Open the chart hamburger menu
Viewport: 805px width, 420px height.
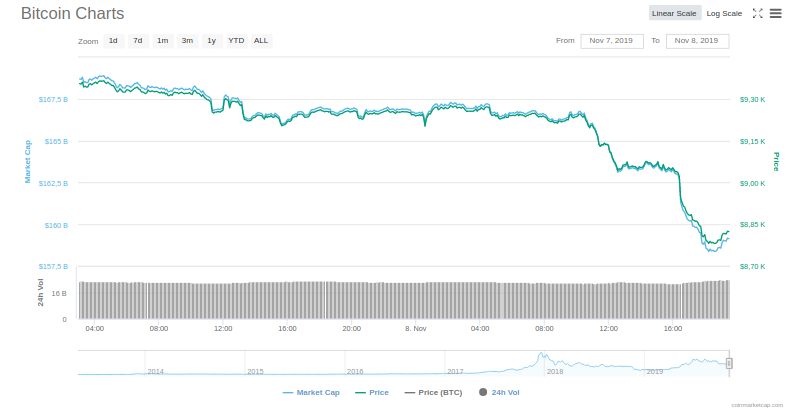[775, 13]
